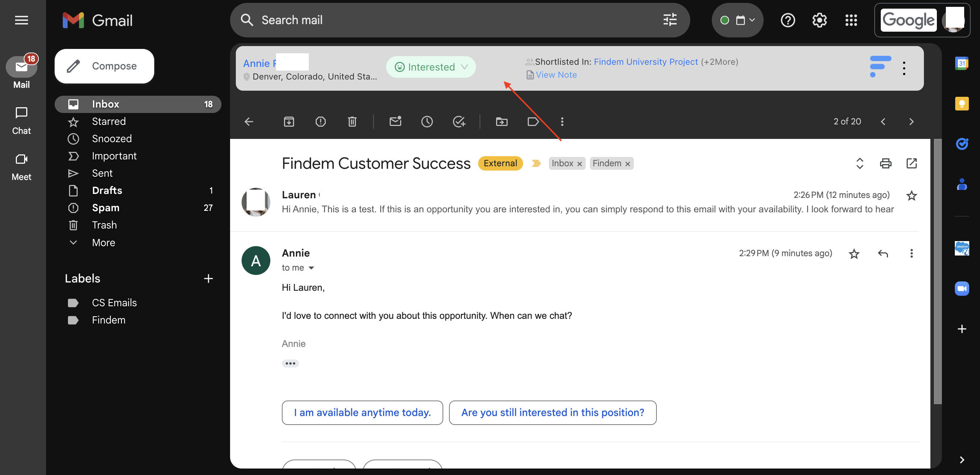This screenshot has height=475, width=980.
Task: Open the Zoom add-on
Action: tap(961, 288)
